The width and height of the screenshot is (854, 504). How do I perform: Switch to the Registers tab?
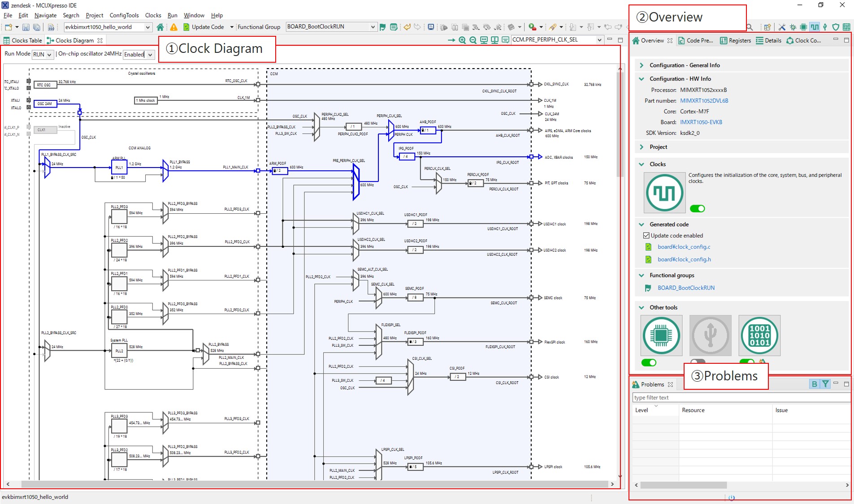click(x=735, y=40)
